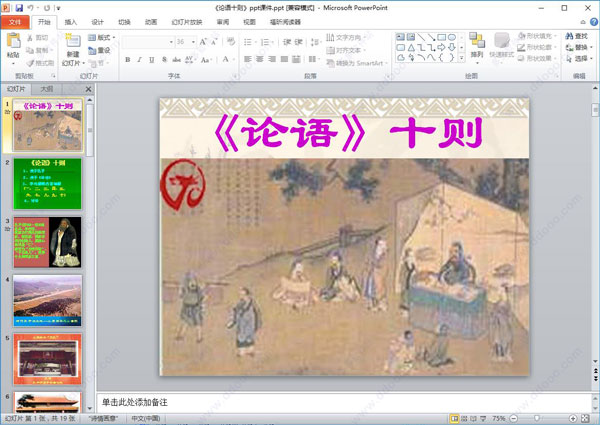The width and height of the screenshot is (600, 425).
Task: Undo the last action
Action: [31, 8]
